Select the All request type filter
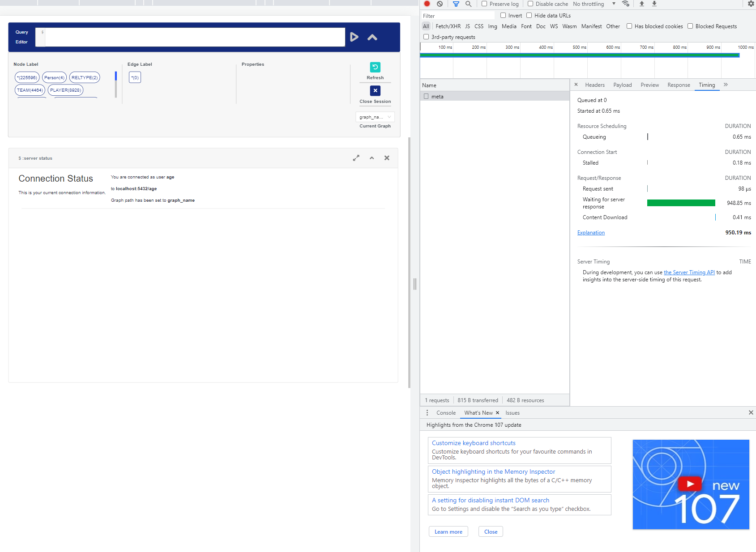The image size is (756, 552). 426,26
